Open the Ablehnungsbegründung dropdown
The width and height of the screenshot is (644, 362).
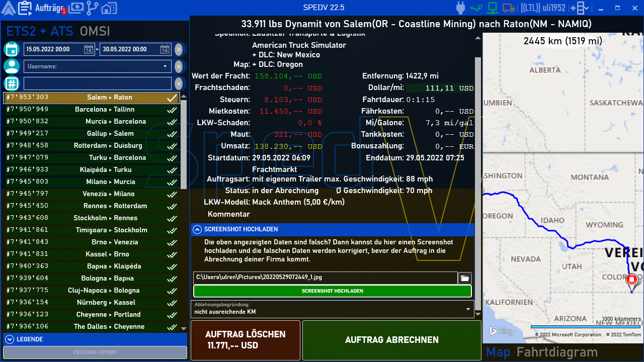[x=333, y=309]
